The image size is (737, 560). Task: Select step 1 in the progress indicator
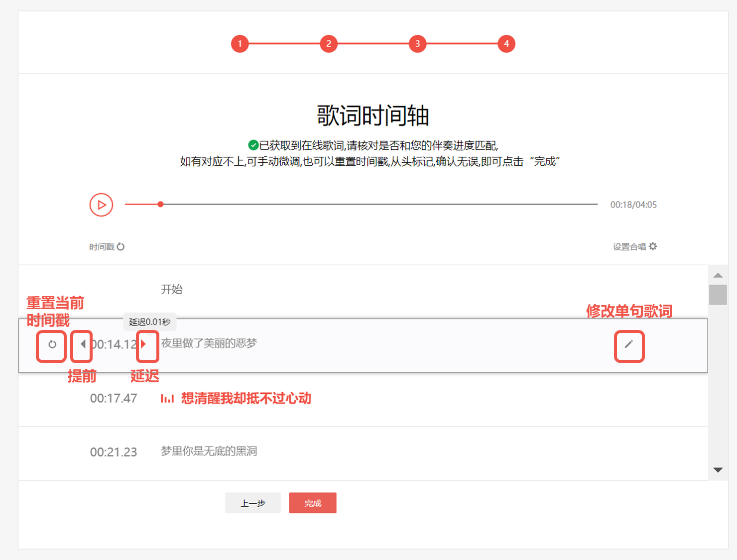point(240,44)
